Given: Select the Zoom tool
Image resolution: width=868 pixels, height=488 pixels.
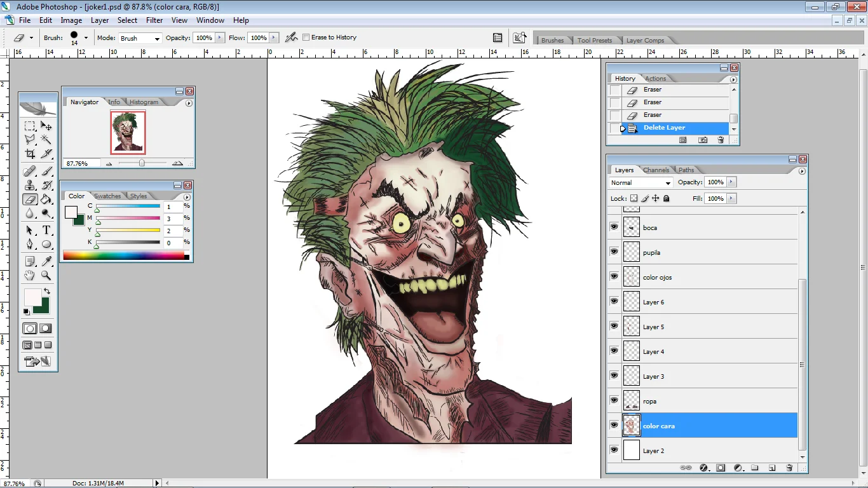Looking at the screenshot, I should click(46, 275).
